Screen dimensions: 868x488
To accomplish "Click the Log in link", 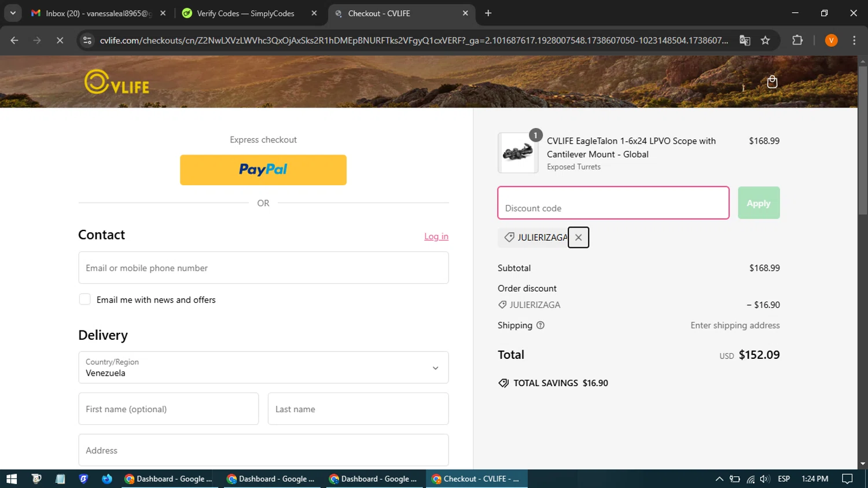I will [x=436, y=236].
